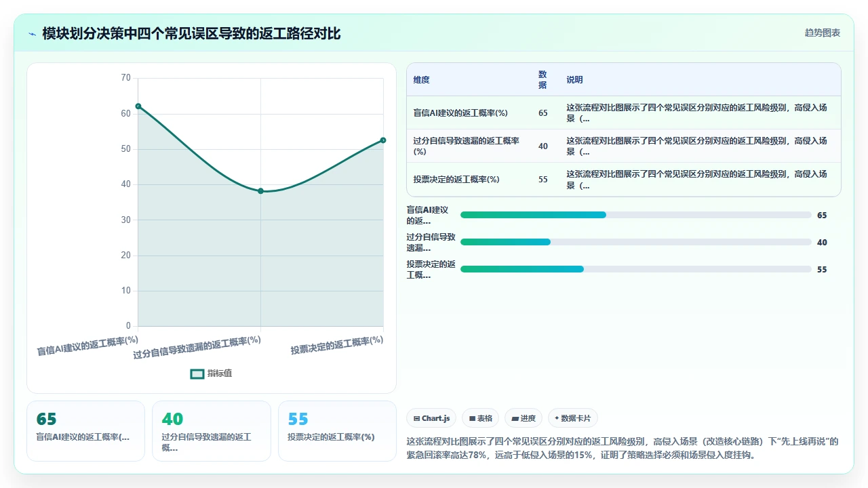868x488 pixels.
Task: Click the value 55 in the table
Action: (x=543, y=179)
